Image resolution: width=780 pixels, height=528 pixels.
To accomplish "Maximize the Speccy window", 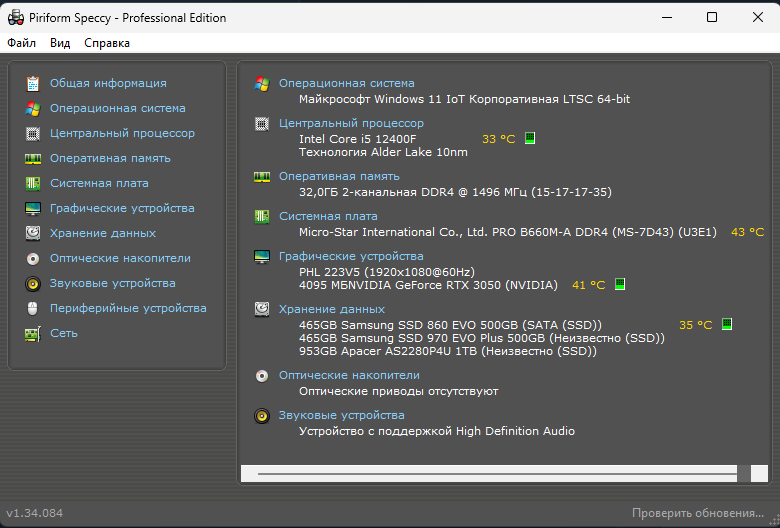I will pyautogui.click(x=712, y=17).
